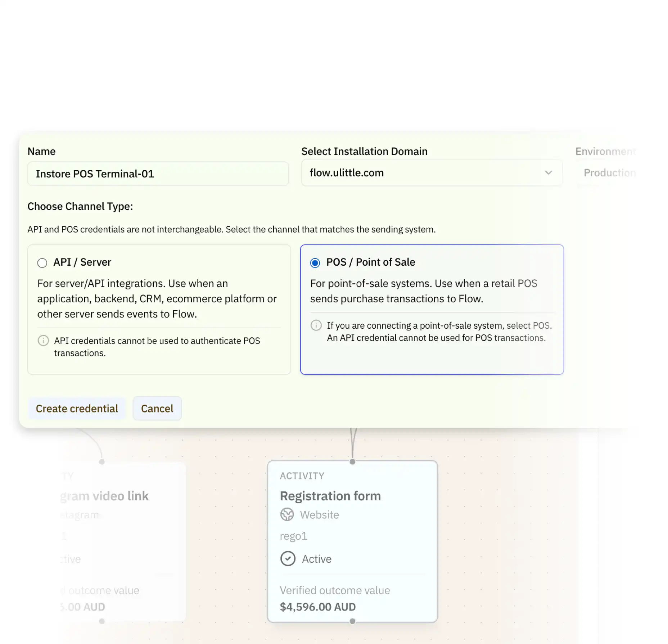Click the 'gram video link' card title
The height and width of the screenshot is (644, 668).
click(x=104, y=496)
